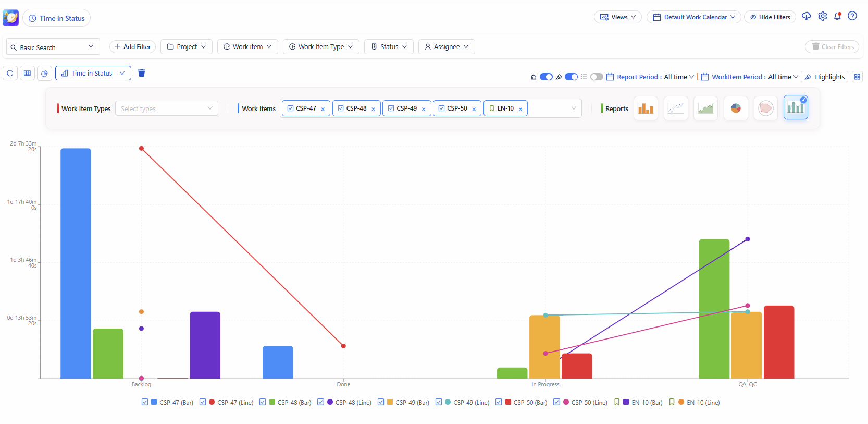Viewport: 868px width, 424px height.
Task: Select the radar chart report type
Action: (766, 108)
